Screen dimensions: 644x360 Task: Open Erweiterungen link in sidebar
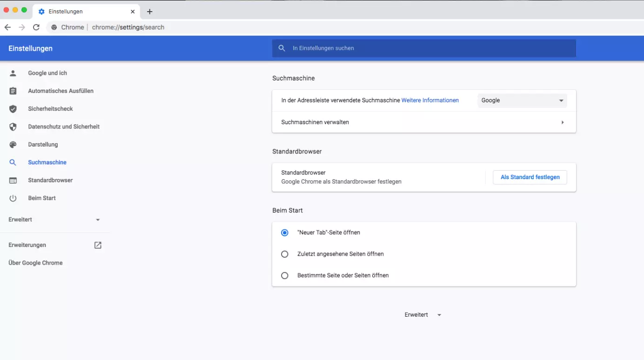click(27, 245)
